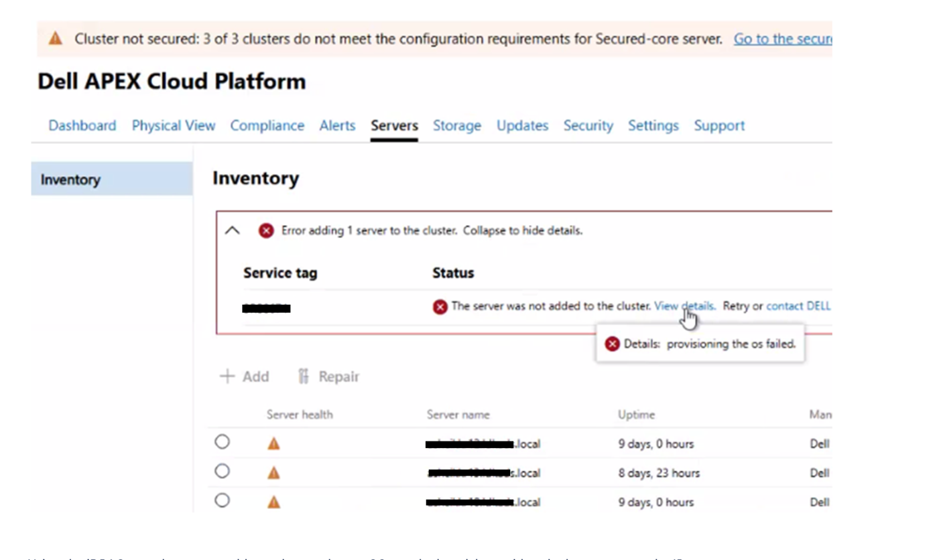Click the plus Add server icon
The width and height of the screenshot is (939, 560).
pos(227,376)
